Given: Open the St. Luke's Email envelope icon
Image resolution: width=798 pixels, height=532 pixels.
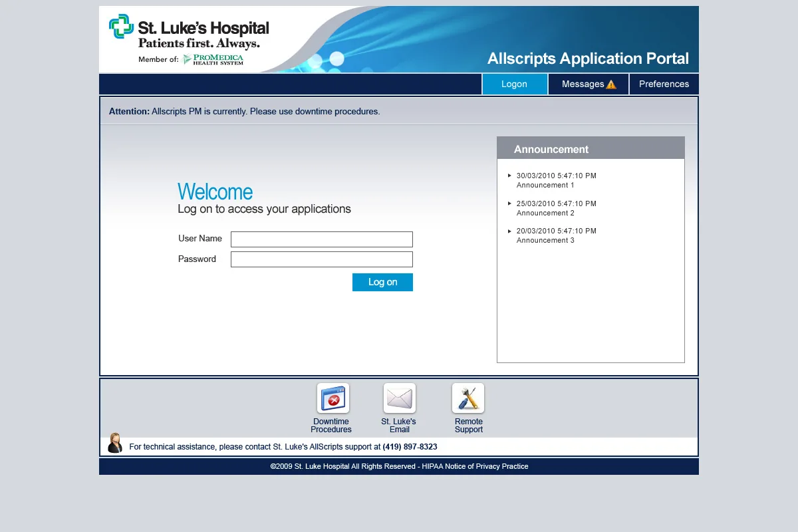Looking at the screenshot, I should 400,398.
